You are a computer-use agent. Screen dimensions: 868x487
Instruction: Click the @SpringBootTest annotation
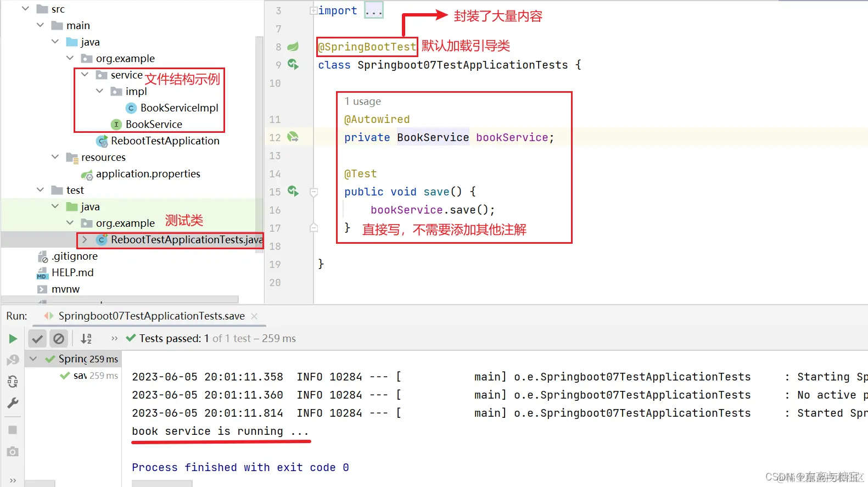click(x=367, y=47)
